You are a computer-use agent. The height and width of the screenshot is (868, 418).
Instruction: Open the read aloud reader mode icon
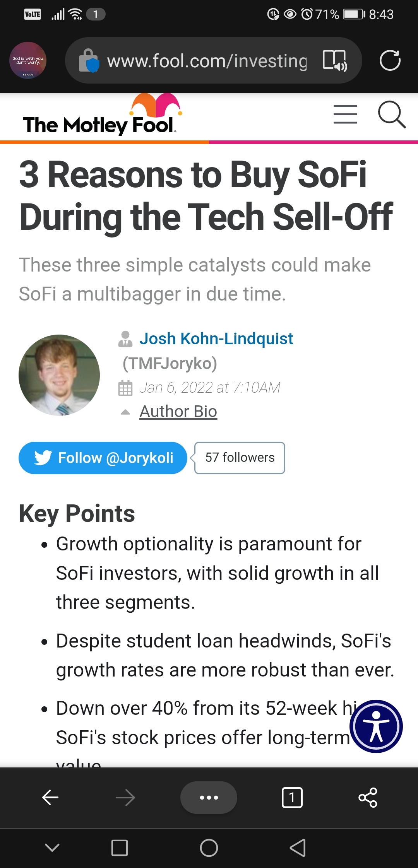pyautogui.click(x=335, y=61)
